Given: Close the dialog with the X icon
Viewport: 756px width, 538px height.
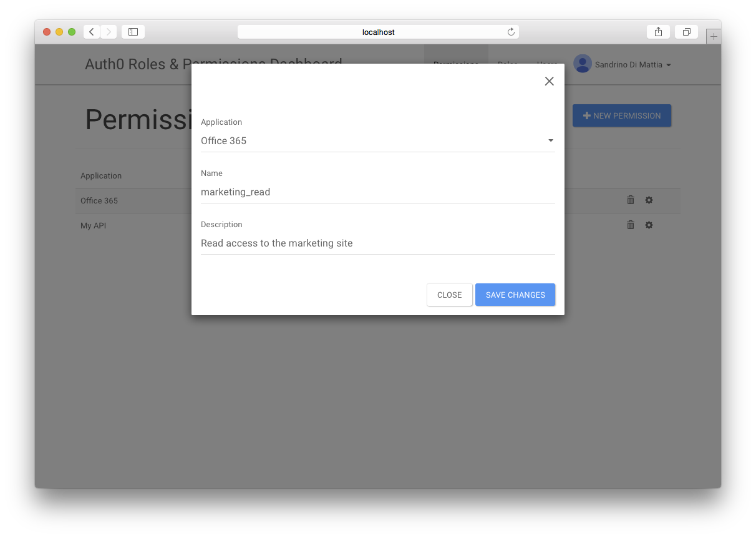Looking at the screenshot, I should [549, 81].
